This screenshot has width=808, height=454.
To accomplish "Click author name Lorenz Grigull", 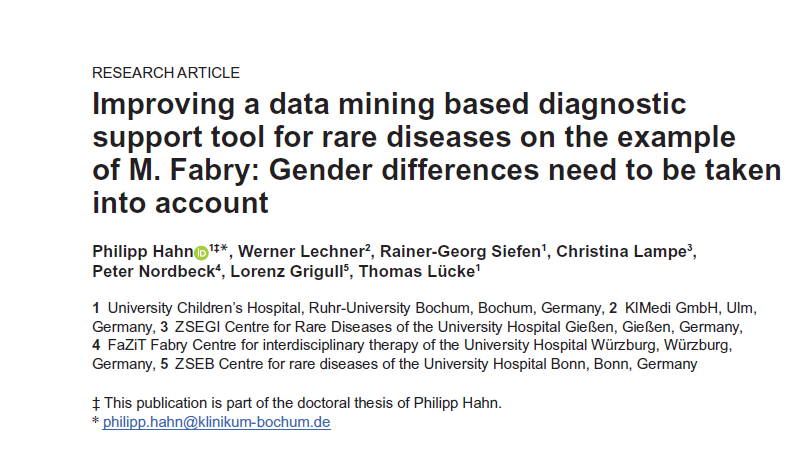I will coord(287,272).
